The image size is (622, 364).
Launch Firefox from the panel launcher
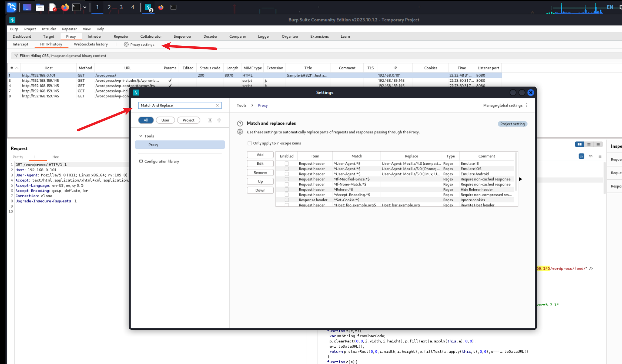(x=65, y=7)
